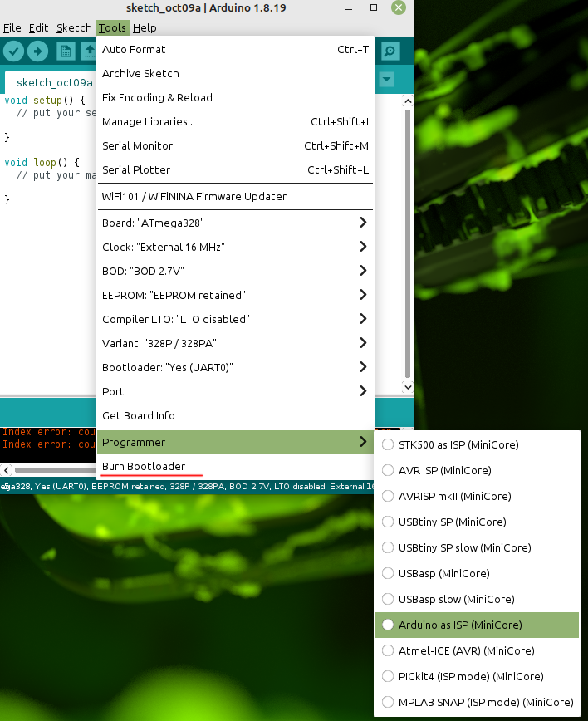Click the editor vertical scrollbar thumb
This screenshot has width=588, height=721.
coord(407,243)
